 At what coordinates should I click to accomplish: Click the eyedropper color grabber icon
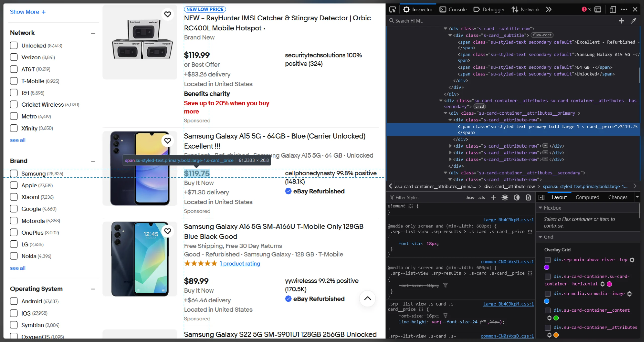pyautogui.click(x=633, y=21)
